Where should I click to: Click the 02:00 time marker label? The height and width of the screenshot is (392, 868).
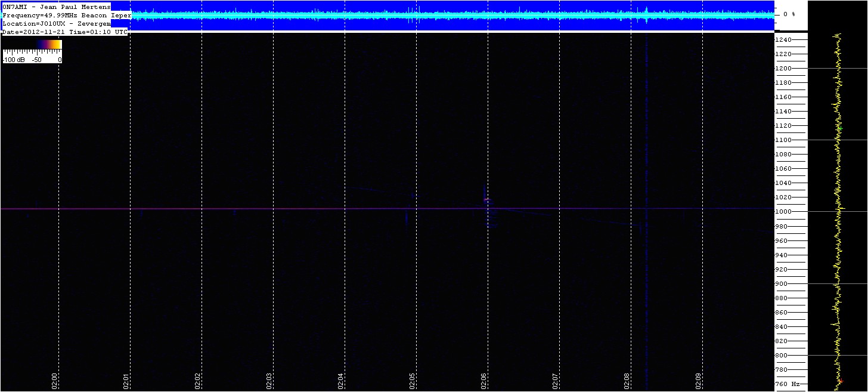pyautogui.click(x=55, y=381)
